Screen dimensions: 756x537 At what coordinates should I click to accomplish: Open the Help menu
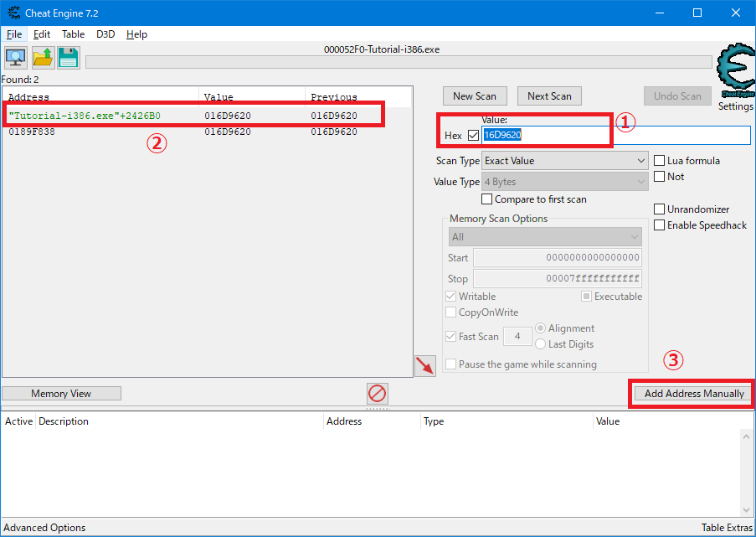[137, 34]
